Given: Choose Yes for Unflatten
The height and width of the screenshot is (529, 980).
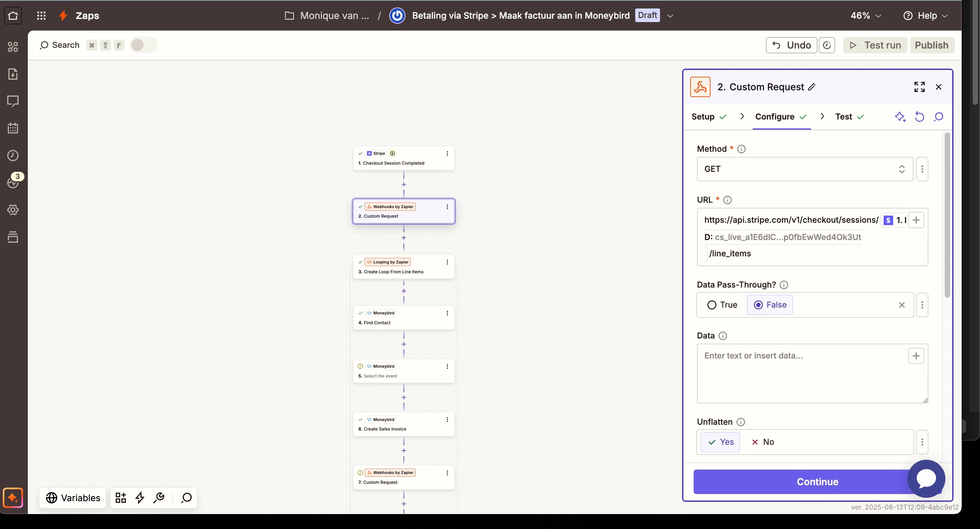Looking at the screenshot, I should pos(720,442).
